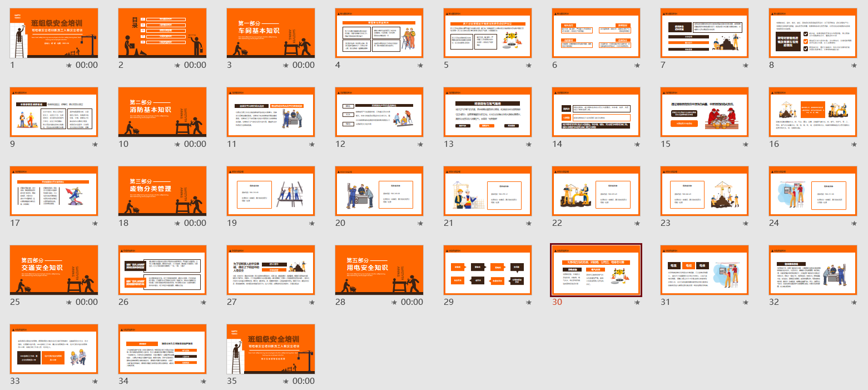Screen dimensions: 868x390
Task: Select slide 10 第二部分 消防基本知识
Action: pyautogui.click(x=162, y=112)
